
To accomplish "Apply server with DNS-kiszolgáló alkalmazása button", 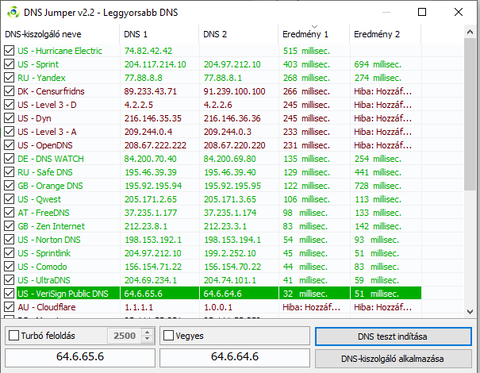I will pos(393,359).
